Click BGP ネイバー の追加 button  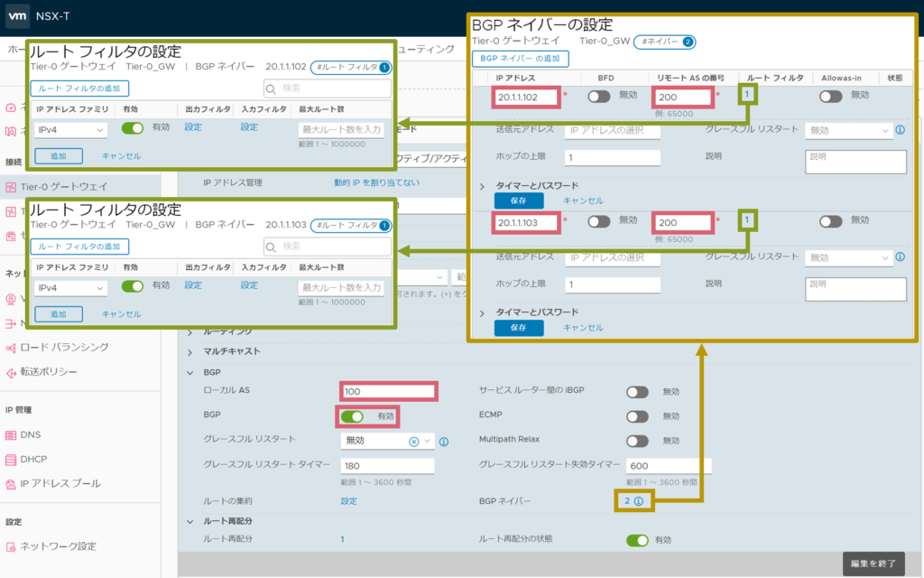tap(520, 59)
